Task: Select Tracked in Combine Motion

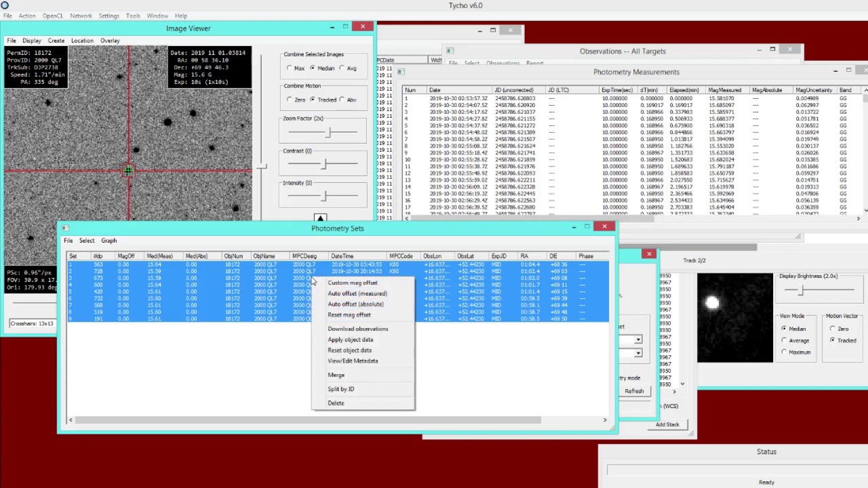Action: point(323,100)
